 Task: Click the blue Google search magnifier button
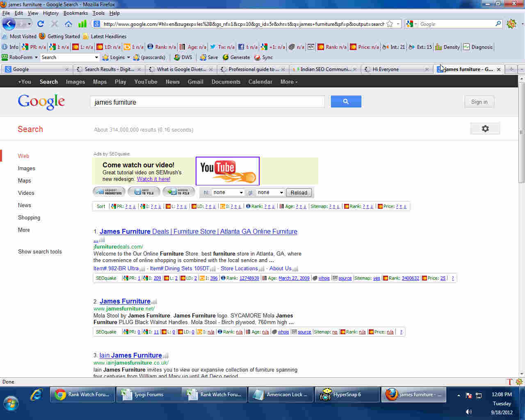[x=346, y=101]
